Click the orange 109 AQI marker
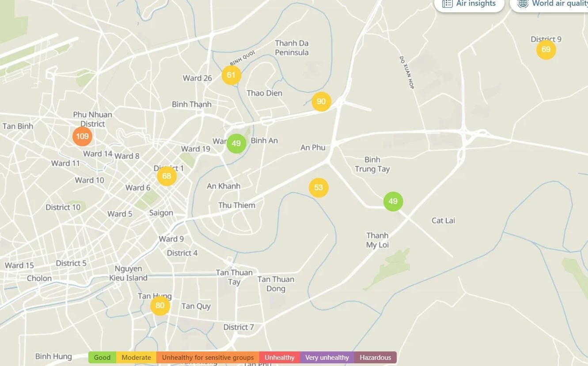 82,136
